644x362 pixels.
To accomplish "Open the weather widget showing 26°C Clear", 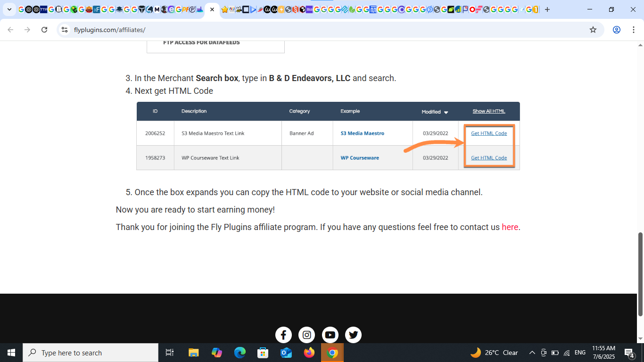I will tap(494, 353).
